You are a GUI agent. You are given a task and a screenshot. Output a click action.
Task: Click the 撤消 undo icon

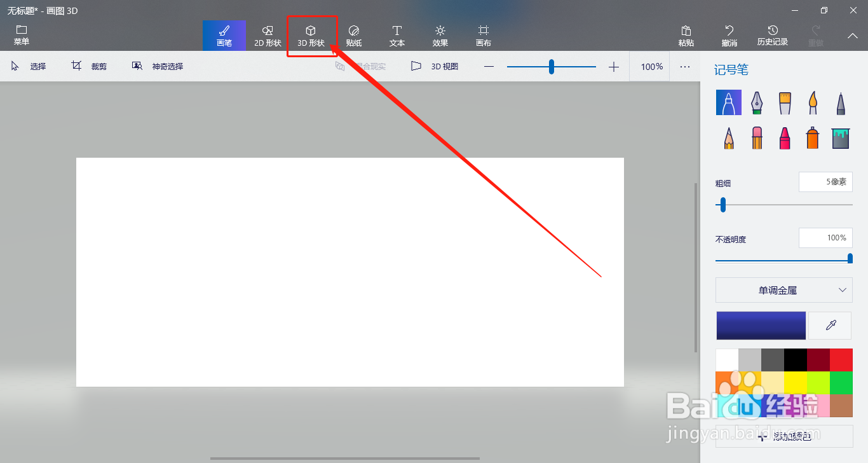coord(729,36)
